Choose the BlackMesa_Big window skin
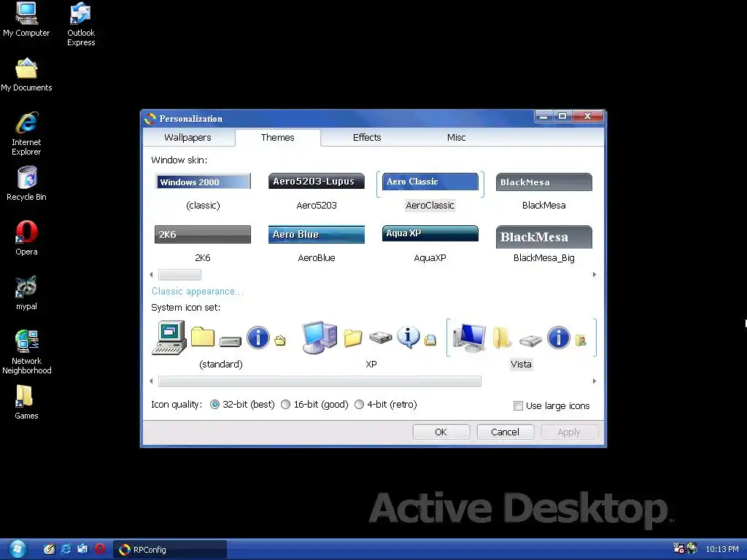747x560 pixels. pyautogui.click(x=544, y=244)
